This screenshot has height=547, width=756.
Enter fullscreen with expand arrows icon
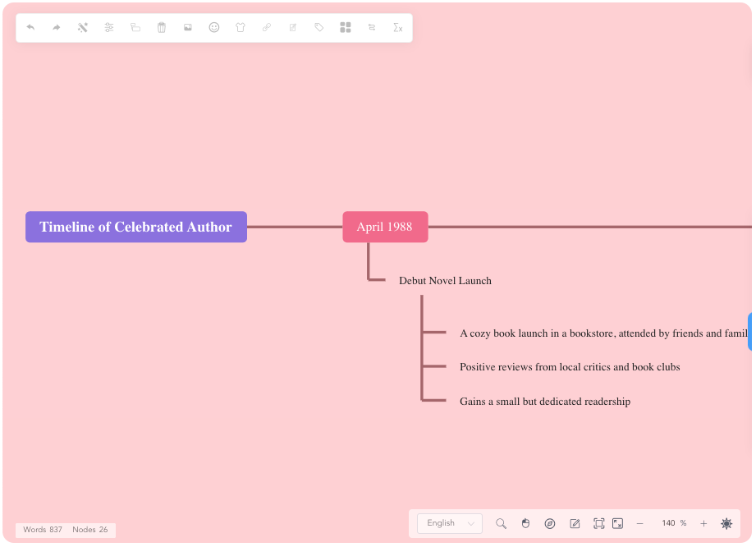617,524
